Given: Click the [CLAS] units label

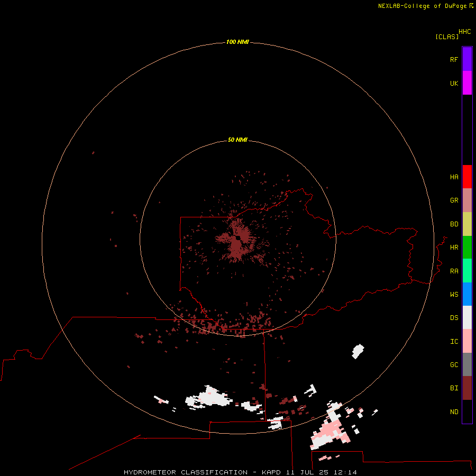Looking at the screenshot, I should pos(447,36).
